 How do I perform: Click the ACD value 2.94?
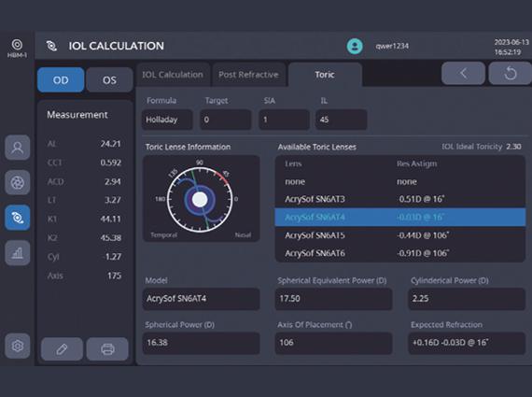(x=113, y=182)
